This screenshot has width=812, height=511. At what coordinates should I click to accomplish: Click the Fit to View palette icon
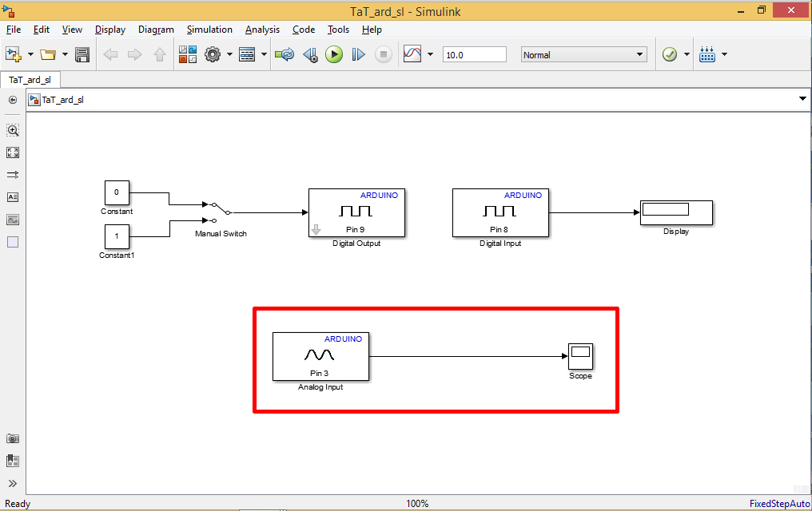pyautogui.click(x=13, y=153)
